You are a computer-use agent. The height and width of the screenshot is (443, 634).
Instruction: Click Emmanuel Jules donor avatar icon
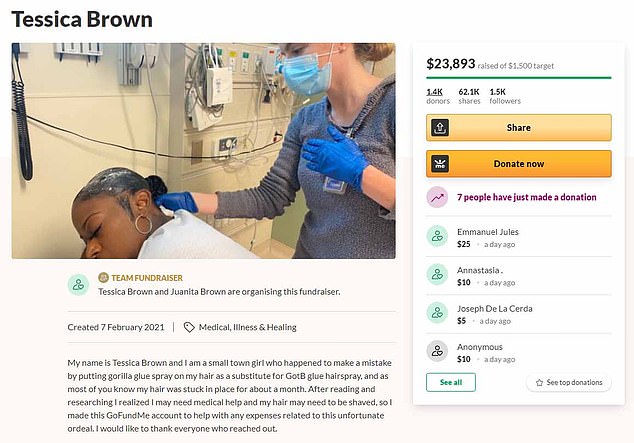coord(437,237)
